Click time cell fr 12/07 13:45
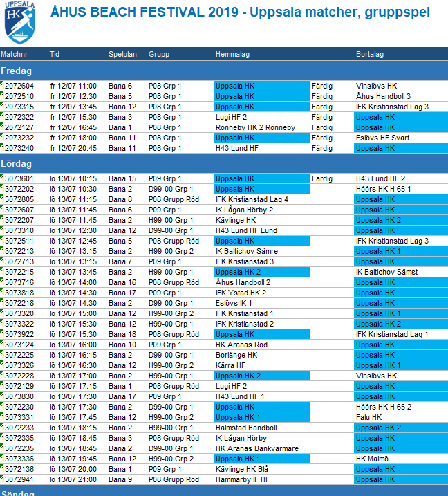The height and width of the screenshot is (496, 448). [x=73, y=107]
